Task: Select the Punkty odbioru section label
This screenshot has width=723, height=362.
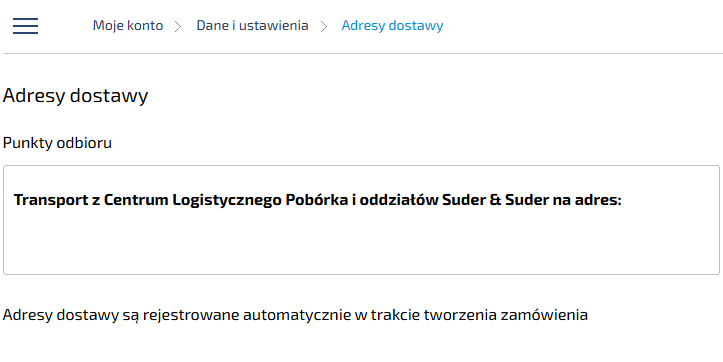Action: (57, 143)
